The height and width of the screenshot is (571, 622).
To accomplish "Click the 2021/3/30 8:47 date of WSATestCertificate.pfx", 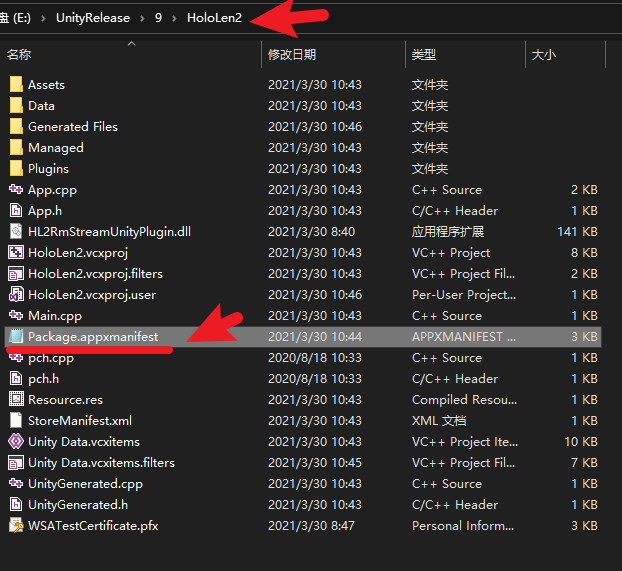I will click(311, 525).
